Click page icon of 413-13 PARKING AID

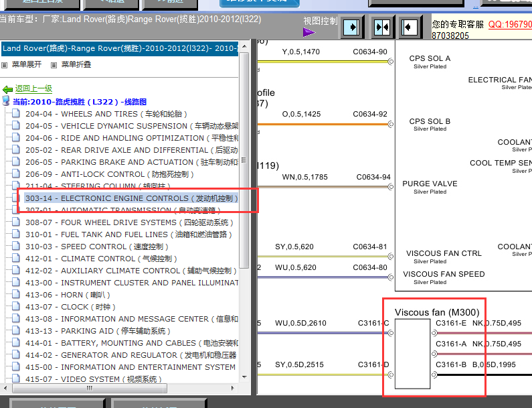pos(16,330)
